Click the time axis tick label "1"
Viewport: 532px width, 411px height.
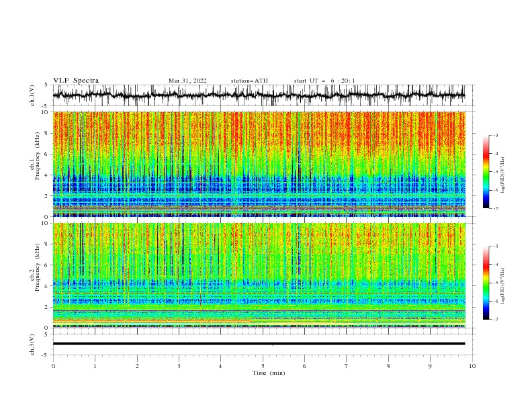coord(95,366)
